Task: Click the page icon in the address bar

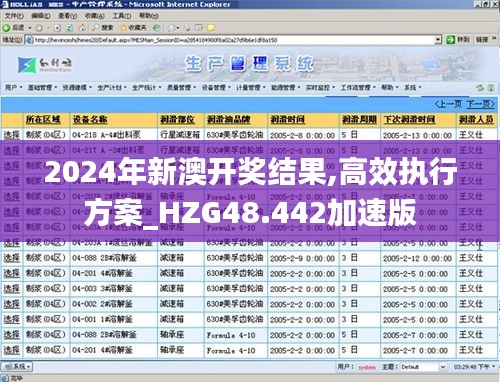Action: [x=30, y=40]
